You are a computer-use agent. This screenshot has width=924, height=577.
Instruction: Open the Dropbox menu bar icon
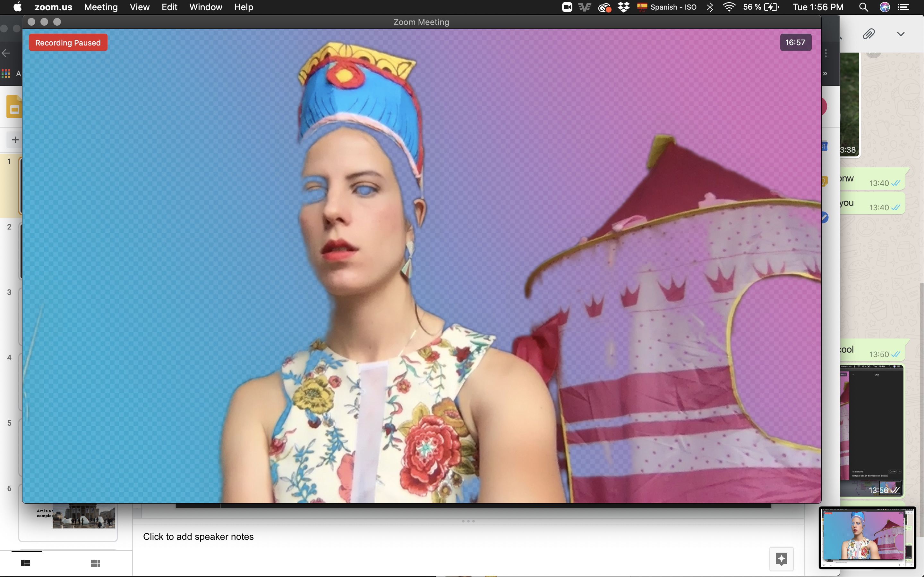[623, 7]
